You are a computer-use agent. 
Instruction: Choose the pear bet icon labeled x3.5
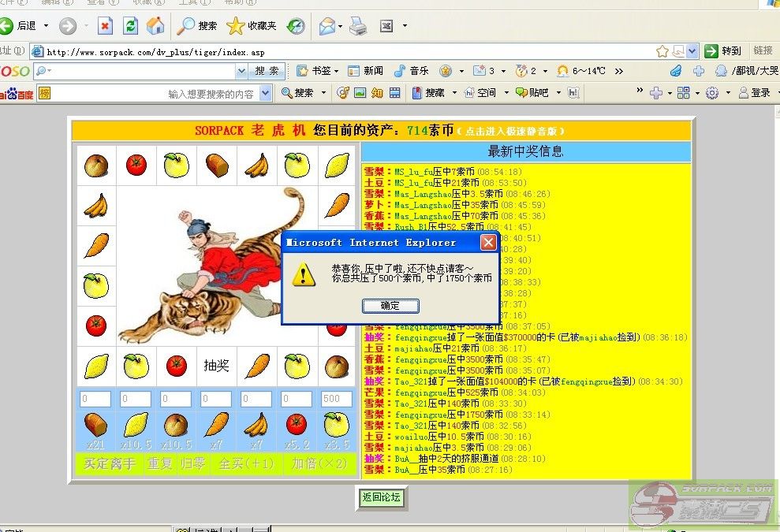point(337,426)
